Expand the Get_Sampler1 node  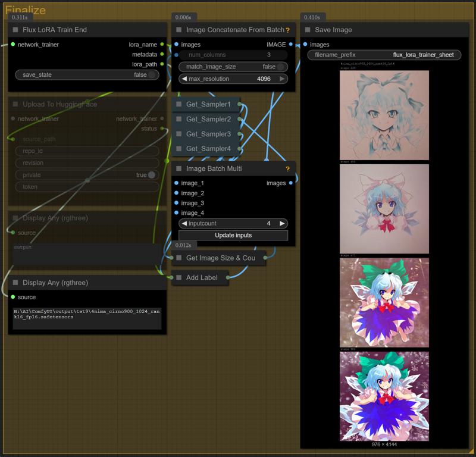[x=179, y=104]
